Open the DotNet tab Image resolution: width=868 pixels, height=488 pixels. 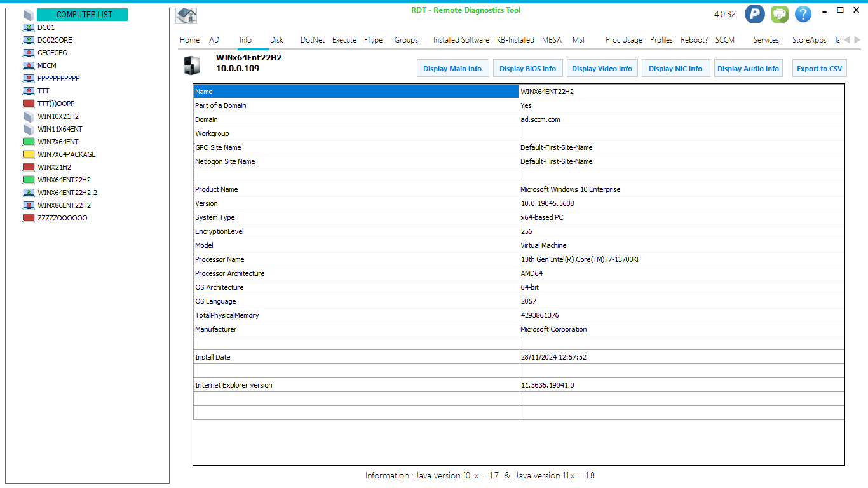click(313, 40)
